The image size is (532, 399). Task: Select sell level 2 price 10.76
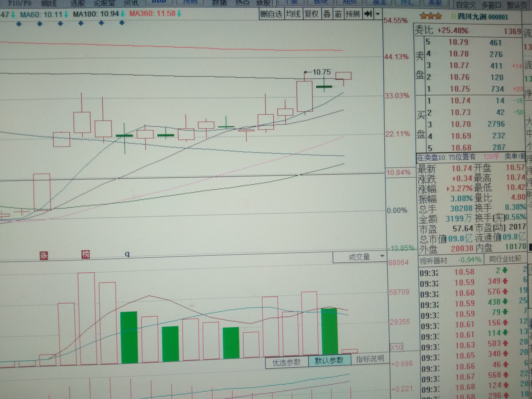[459, 77]
